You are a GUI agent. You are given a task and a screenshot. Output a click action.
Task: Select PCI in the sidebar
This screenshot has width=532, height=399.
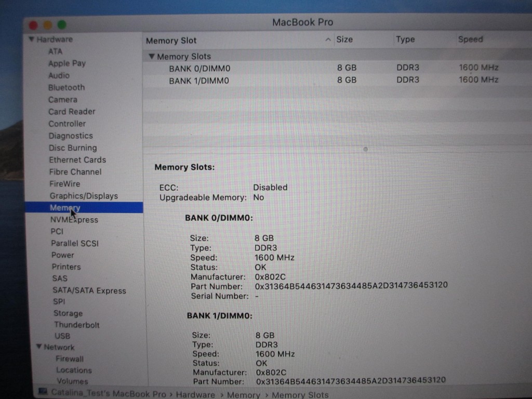[57, 231]
